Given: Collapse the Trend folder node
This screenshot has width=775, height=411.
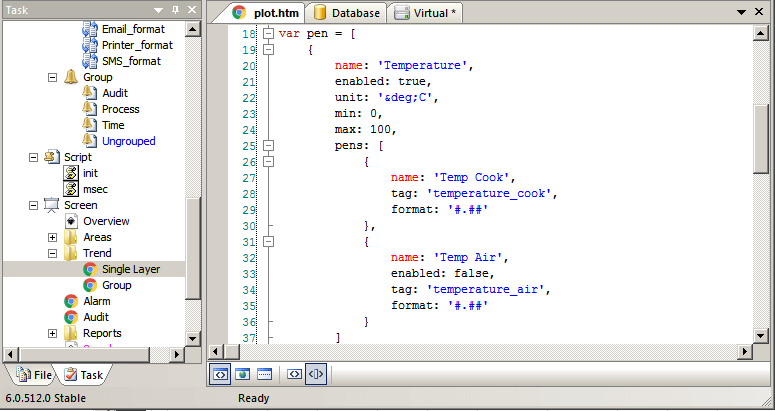Looking at the screenshot, I should (52, 253).
